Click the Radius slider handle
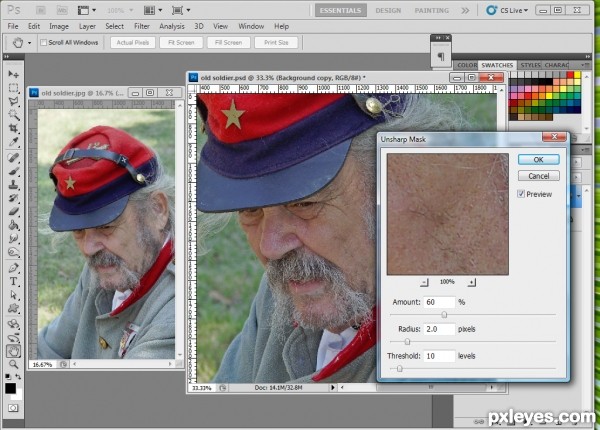This screenshot has height=430, width=600. [x=407, y=341]
